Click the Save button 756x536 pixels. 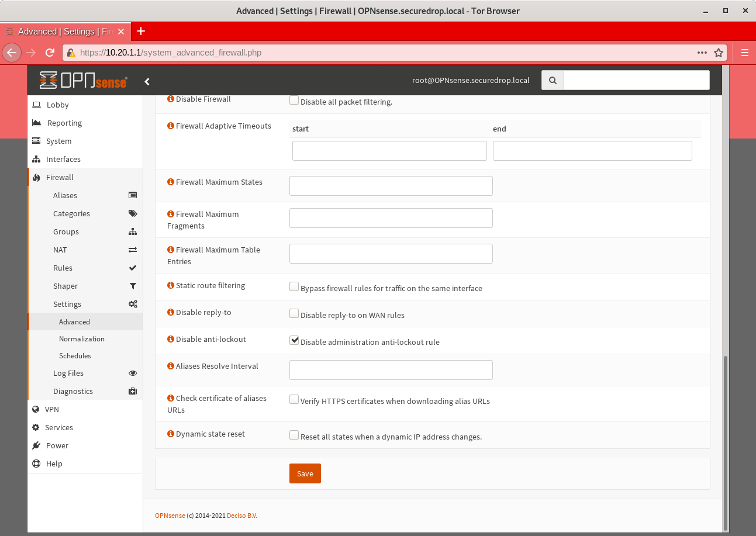coord(305,473)
